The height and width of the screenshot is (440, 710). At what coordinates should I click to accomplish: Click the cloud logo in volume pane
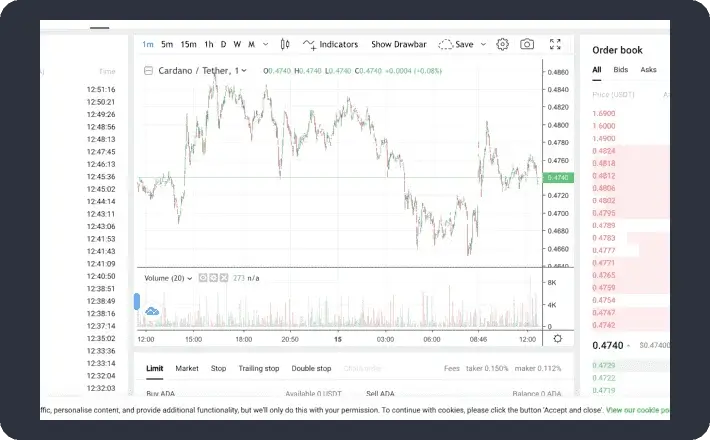[x=152, y=312]
